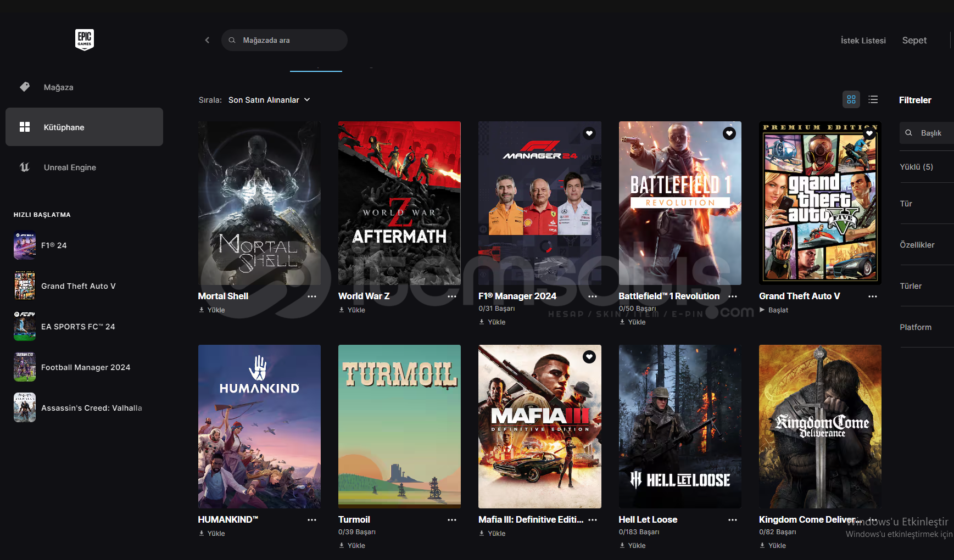Viewport: 954px width, 560px height.
Task: Open Kingdom Come Deliverance cover art
Action: point(820,427)
